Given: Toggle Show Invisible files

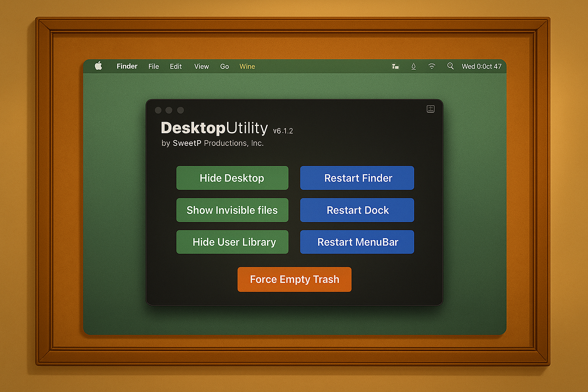Looking at the screenshot, I should click(232, 210).
